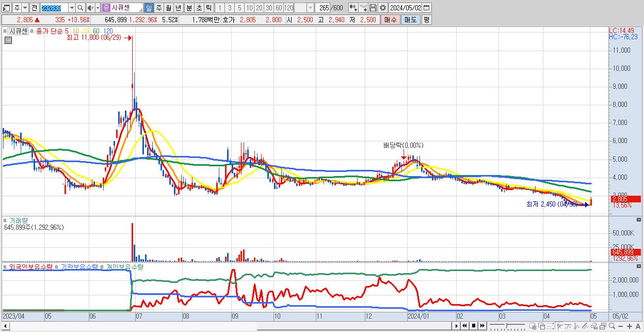Image resolution: width=644 pixels, height=332 pixels.
Task: Click the crosshair cursor tool icon at bottom
Action: coord(559,326)
